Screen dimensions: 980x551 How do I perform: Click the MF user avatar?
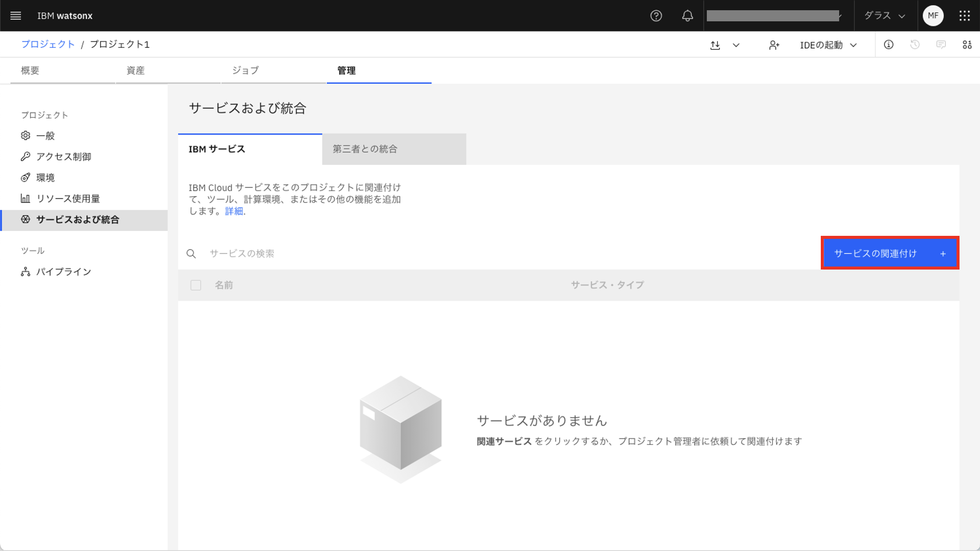pyautogui.click(x=933, y=16)
